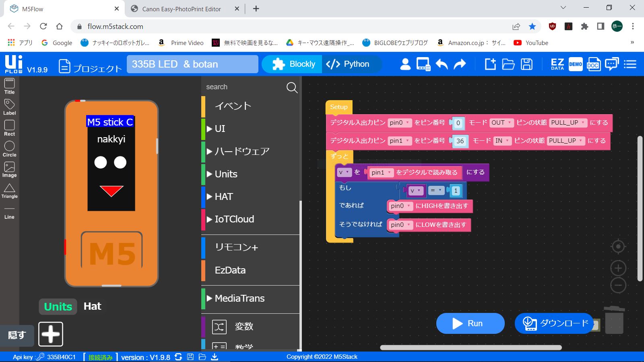Open the EZ Data icon

coord(557,64)
